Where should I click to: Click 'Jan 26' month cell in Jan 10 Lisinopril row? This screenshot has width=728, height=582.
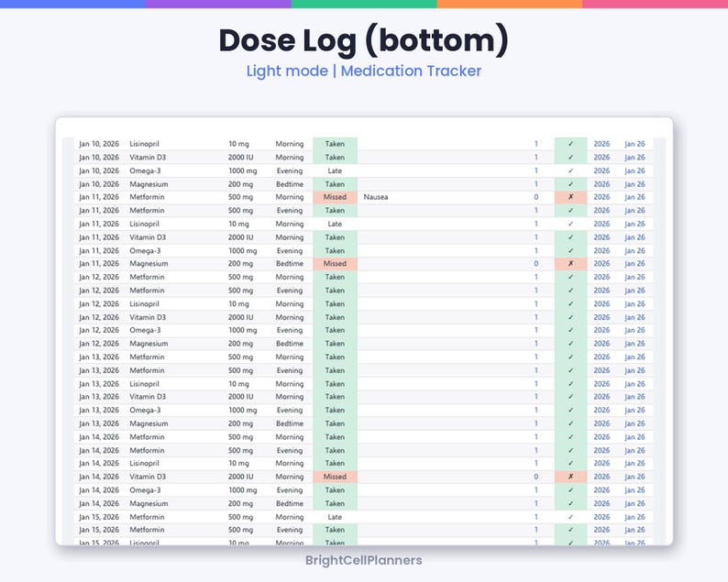(634, 144)
